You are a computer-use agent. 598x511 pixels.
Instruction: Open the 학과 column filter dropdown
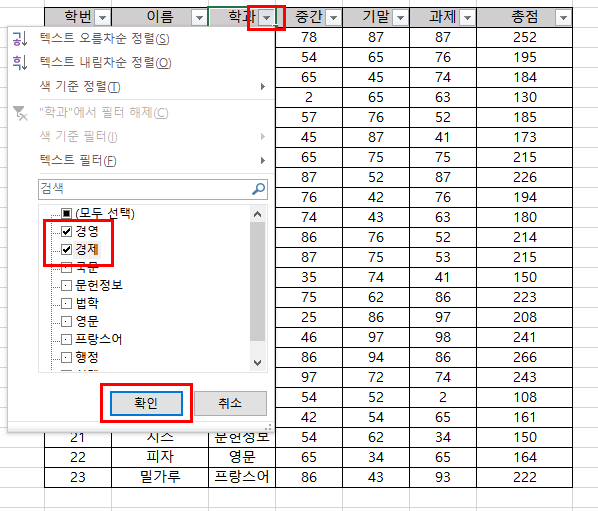266,18
